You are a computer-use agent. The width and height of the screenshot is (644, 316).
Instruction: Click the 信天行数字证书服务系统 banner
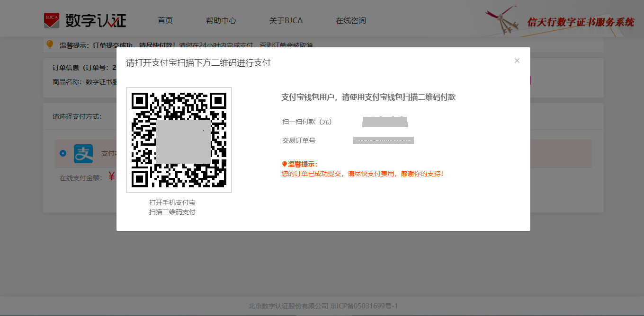pos(581,22)
